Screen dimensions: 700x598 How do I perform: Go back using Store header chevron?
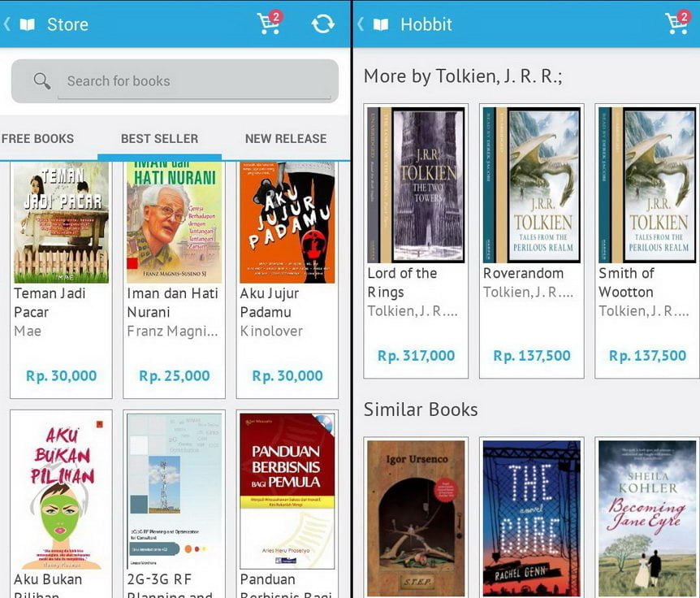click(x=6, y=24)
